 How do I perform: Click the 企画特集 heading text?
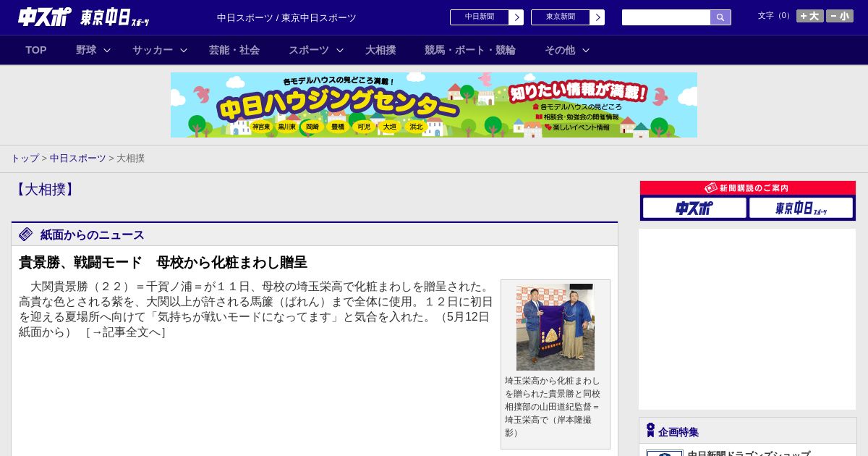pos(678,432)
